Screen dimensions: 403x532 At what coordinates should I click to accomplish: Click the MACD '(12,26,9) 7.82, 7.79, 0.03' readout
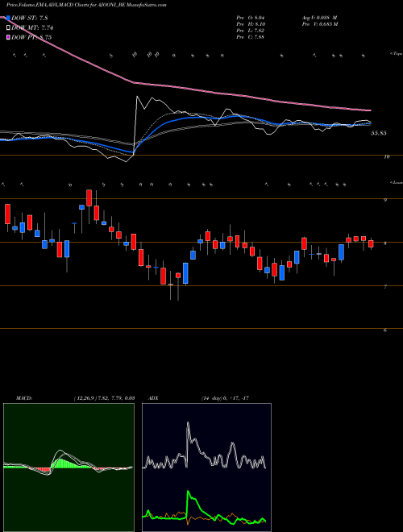tap(104, 398)
